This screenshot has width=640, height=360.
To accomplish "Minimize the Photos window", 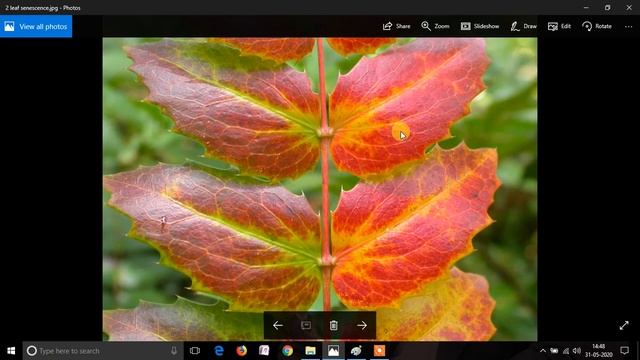I will click(586, 7).
